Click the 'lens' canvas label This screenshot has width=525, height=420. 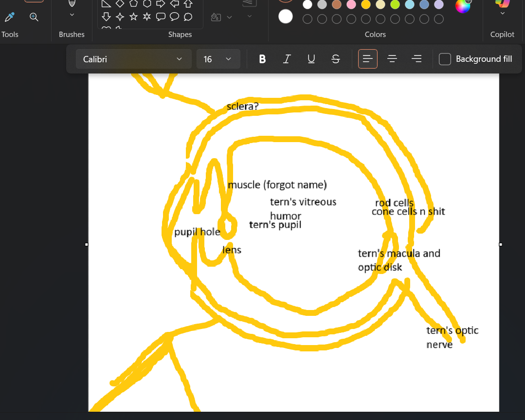(x=232, y=250)
